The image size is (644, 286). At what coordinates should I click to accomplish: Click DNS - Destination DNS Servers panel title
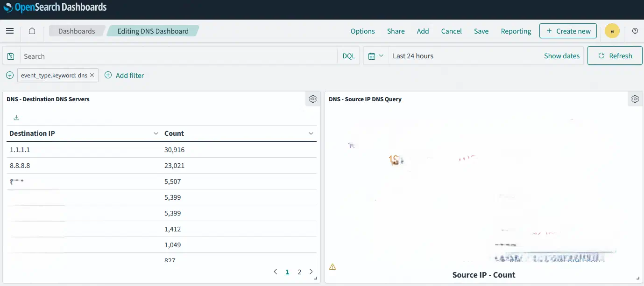tap(48, 99)
